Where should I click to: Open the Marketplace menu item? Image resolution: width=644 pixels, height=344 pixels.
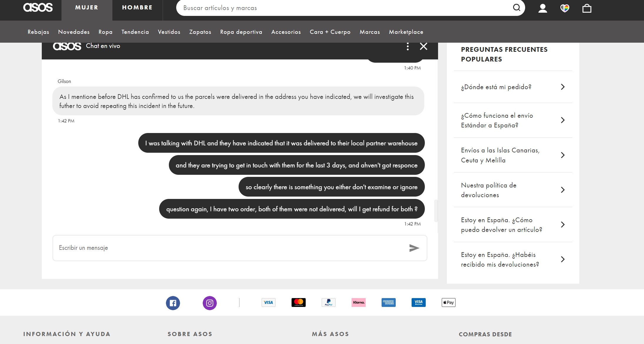pyautogui.click(x=406, y=32)
